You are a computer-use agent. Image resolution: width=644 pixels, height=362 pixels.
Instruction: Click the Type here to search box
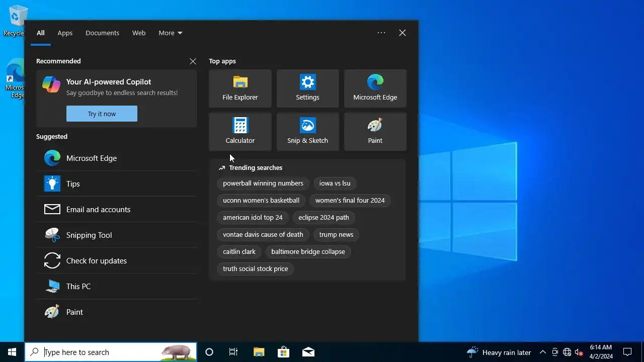coord(111,352)
